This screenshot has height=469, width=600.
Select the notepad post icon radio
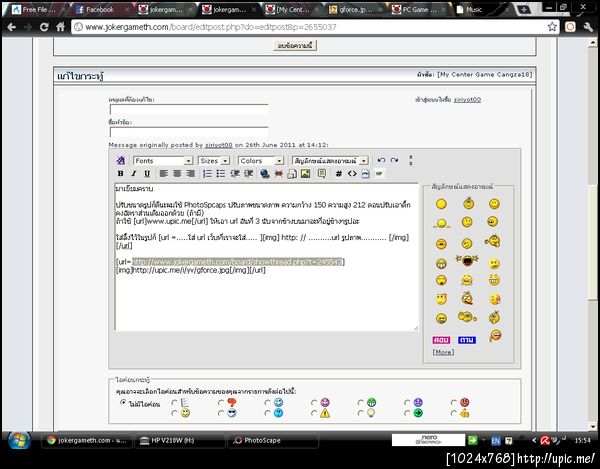click(174, 402)
